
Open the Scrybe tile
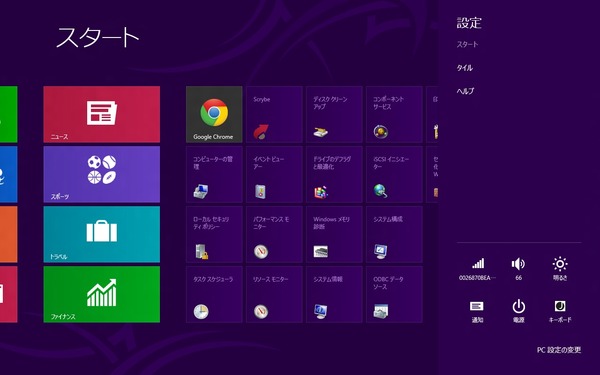point(274,114)
